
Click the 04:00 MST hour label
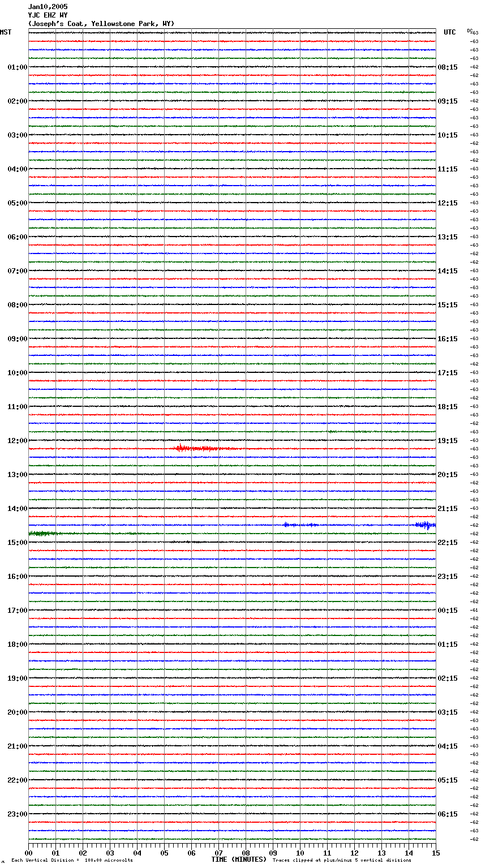coord(18,169)
